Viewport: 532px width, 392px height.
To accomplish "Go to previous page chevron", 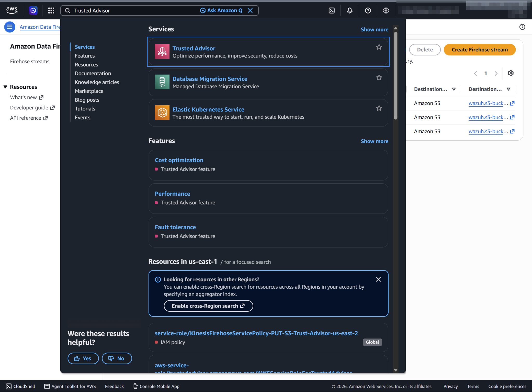I will (x=475, y=74).
